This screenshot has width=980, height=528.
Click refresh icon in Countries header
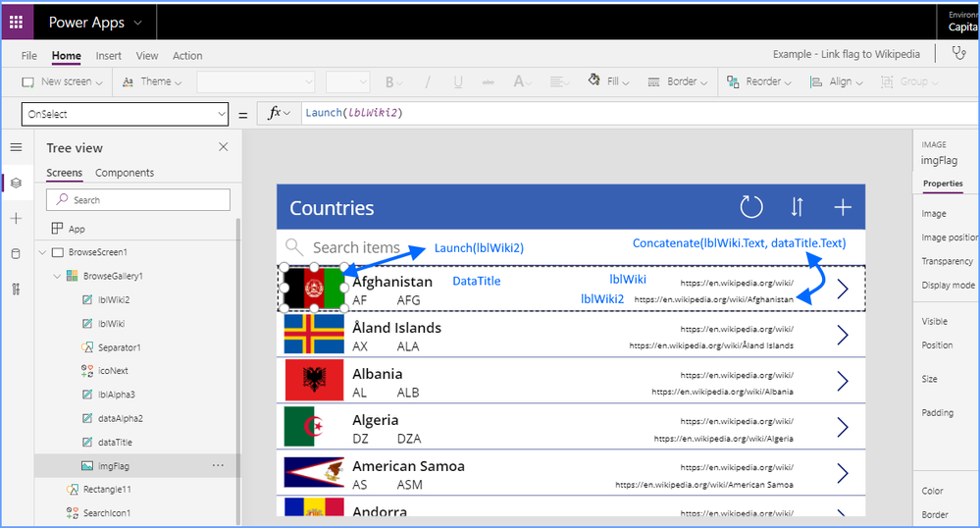751,207
